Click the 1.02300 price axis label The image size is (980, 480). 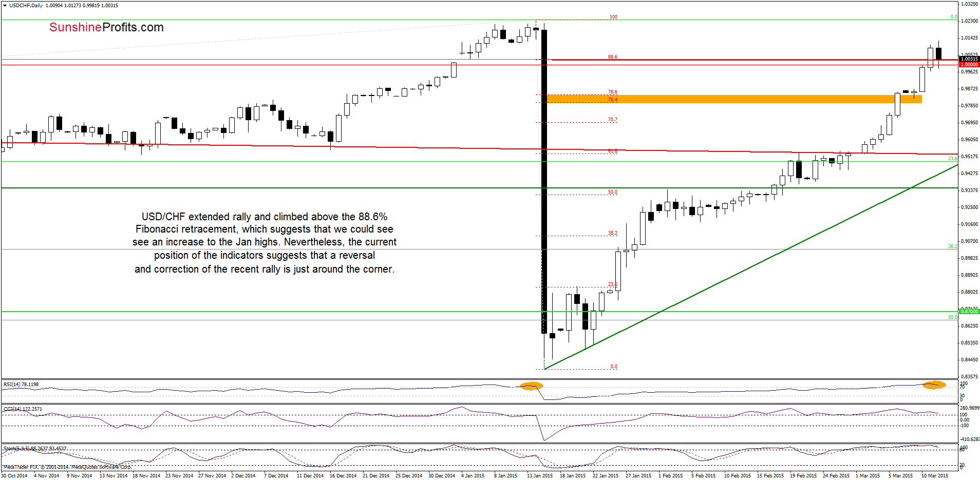click(969, 21)
